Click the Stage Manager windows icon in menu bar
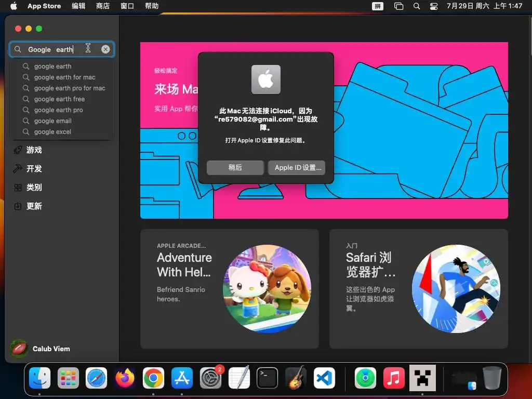532x399 pixels. (398, 6)
